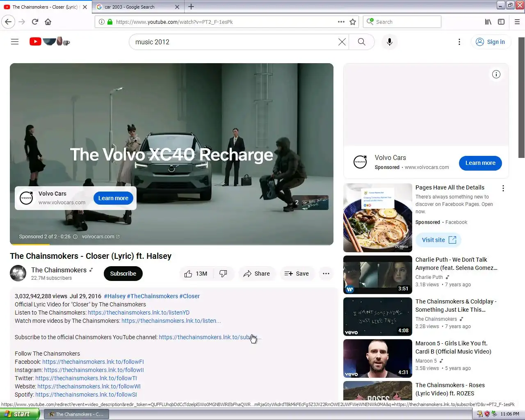
Task: Open the Windows start menu
Action: pyautogui.click(x=20, y=414)
